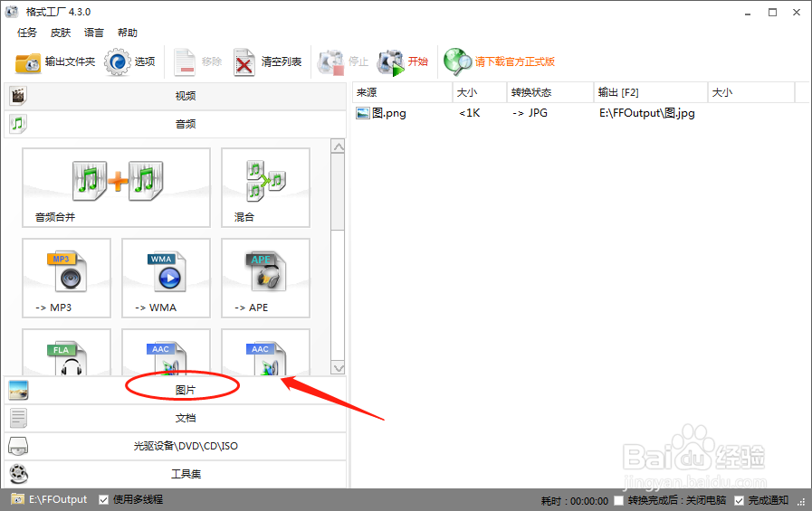Screen dimensions: 812x511
Task: Click the last Size column header
Action: pos(750,92)
